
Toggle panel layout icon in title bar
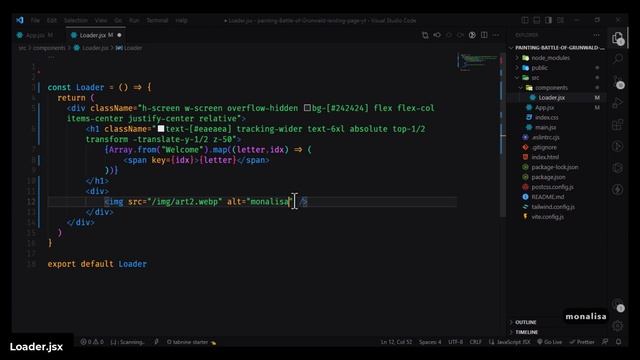(x=537, y=20)
